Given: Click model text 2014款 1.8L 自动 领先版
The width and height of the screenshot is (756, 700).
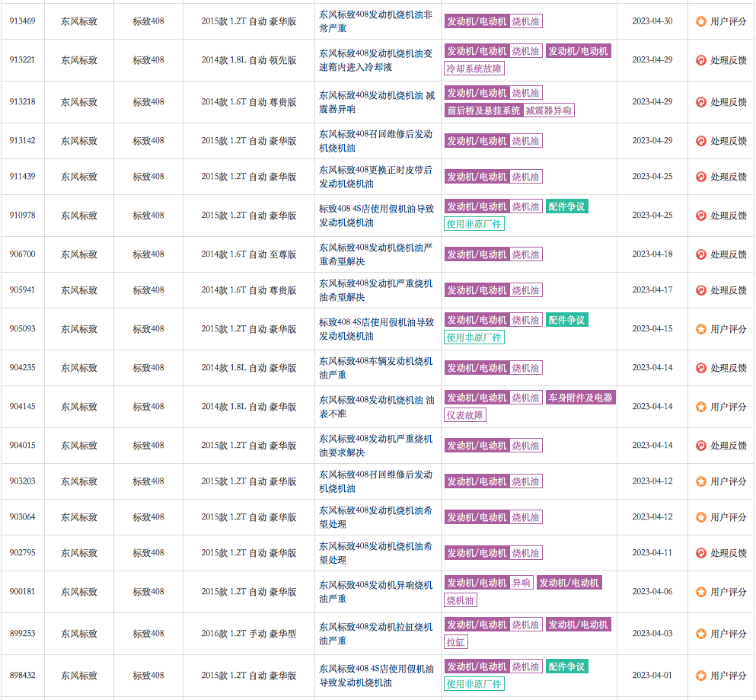Looking at the screenshot, I should [249, 60].
